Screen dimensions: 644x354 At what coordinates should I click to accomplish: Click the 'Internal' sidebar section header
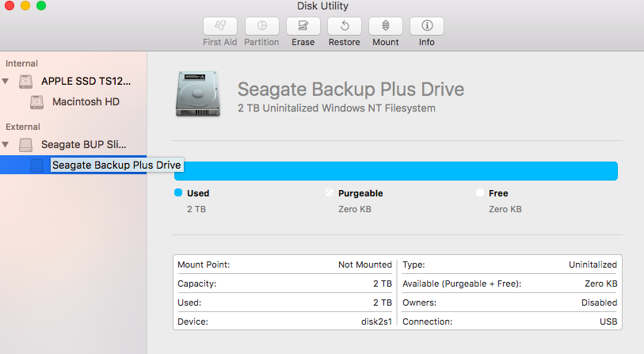[21, 63]
